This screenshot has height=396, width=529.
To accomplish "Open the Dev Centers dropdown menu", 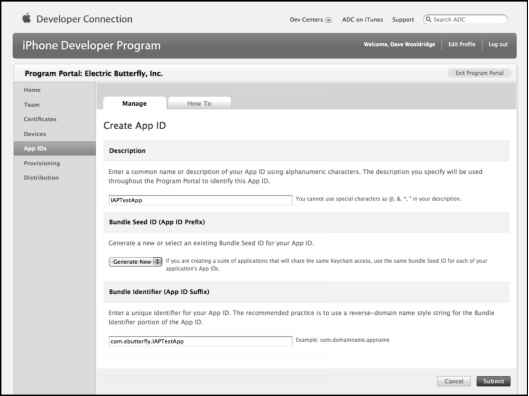I will pos(310,20).
